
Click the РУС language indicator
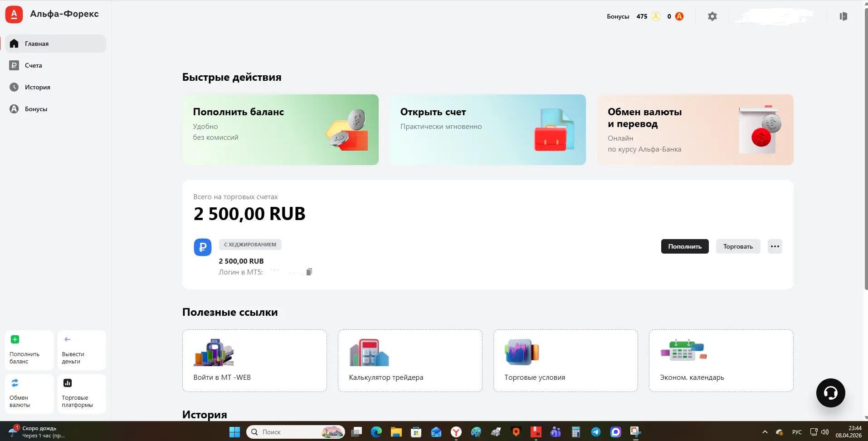(x=797, y=432)
